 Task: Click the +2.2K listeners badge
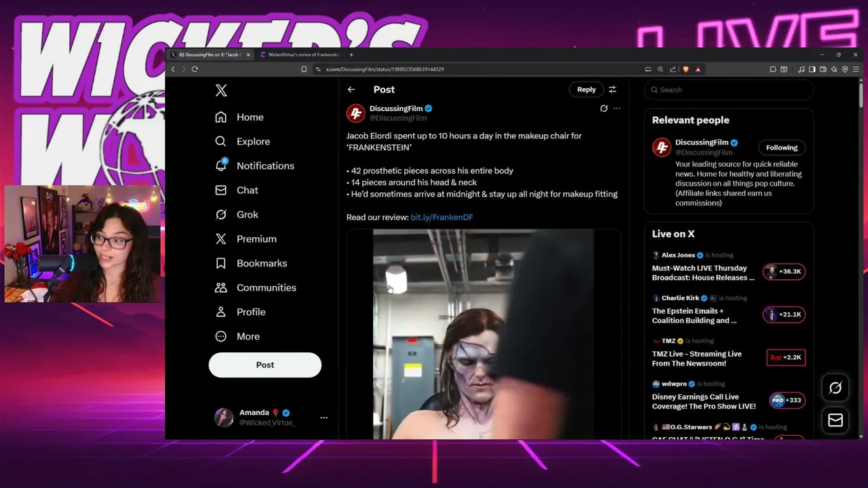pos(786,357)
